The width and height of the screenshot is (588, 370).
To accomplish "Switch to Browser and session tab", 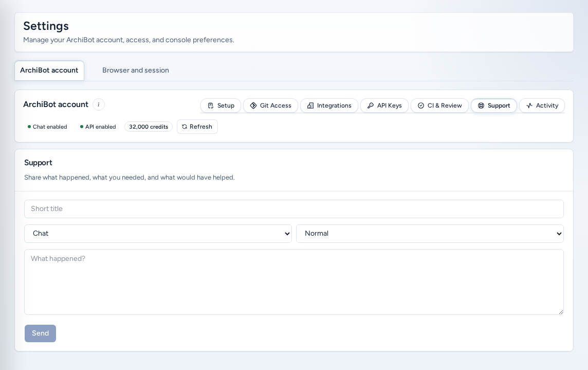I will pos(135,71).
